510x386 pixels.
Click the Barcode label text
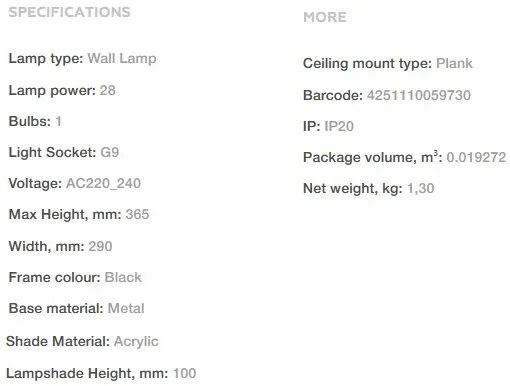coord(333,95)
